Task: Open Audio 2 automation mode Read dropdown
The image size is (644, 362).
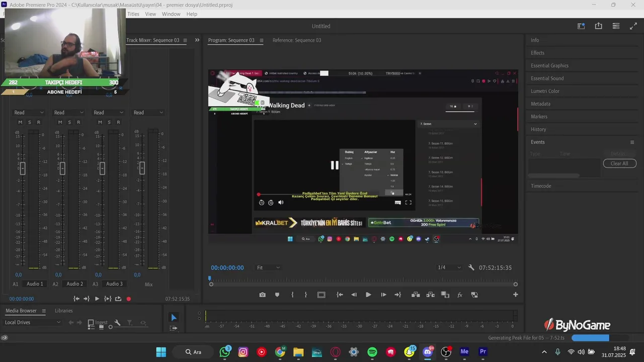Action: [69, 113]
